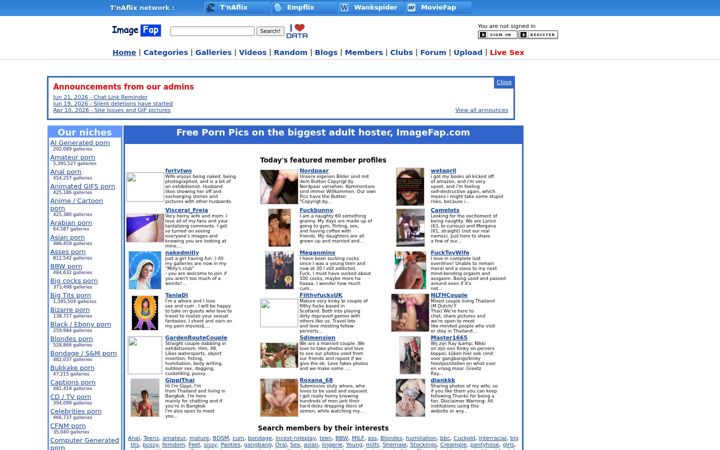The height and width of the screenshot is (450, 720).
Task: Open the Animated GIFS niche link
Action: point(83,186)
